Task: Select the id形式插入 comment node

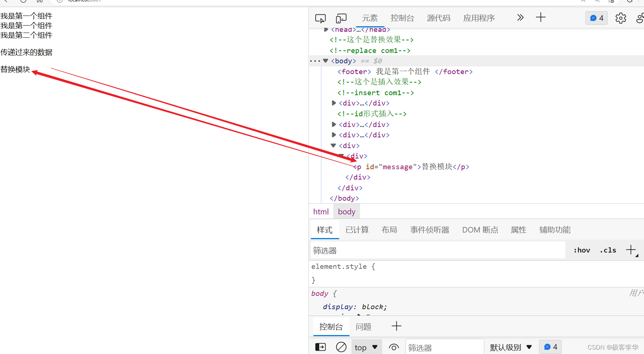Action: (372, 114)
